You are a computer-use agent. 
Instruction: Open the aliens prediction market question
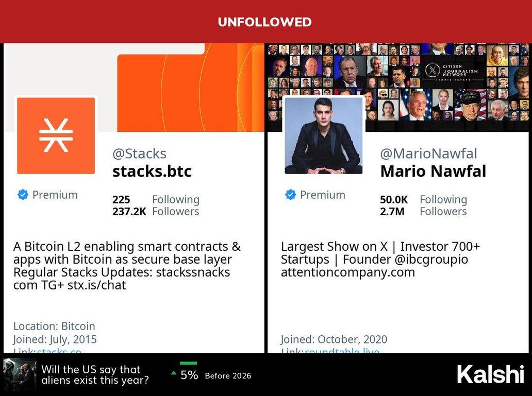(95, 375)
